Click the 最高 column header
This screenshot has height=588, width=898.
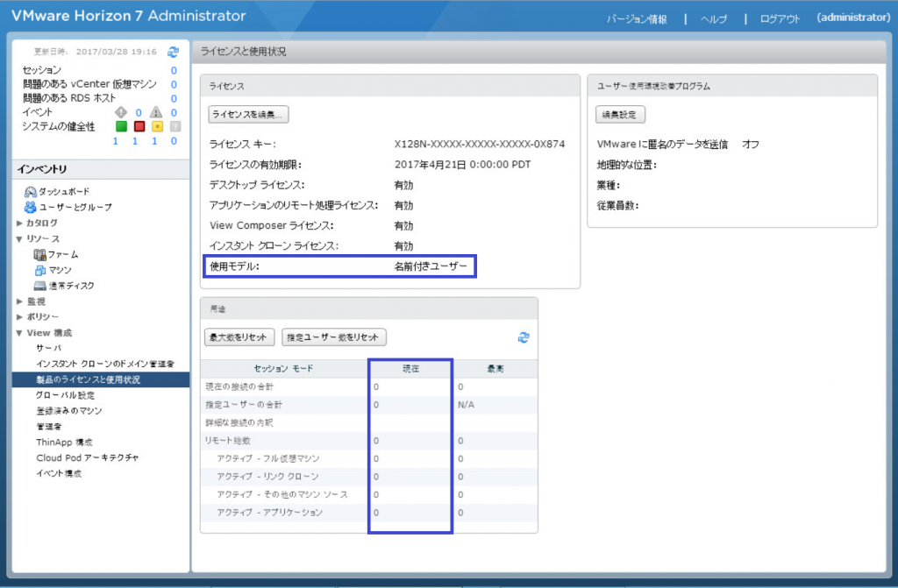tap(495, 369)
